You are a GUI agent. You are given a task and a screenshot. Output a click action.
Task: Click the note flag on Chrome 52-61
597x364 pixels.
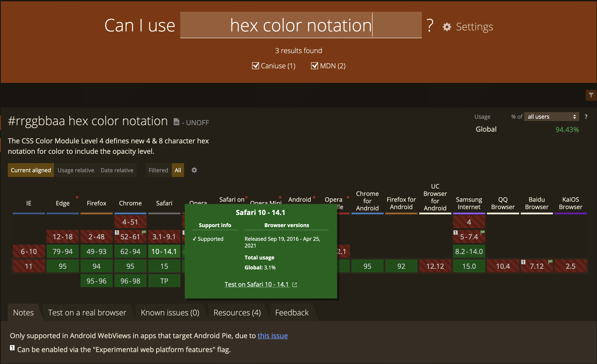click(144, 232)
